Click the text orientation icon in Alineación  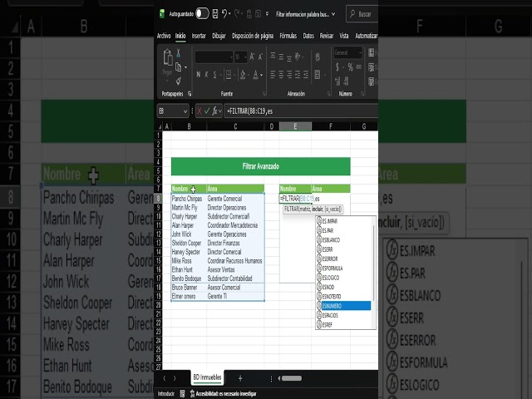tap(298, 57)
